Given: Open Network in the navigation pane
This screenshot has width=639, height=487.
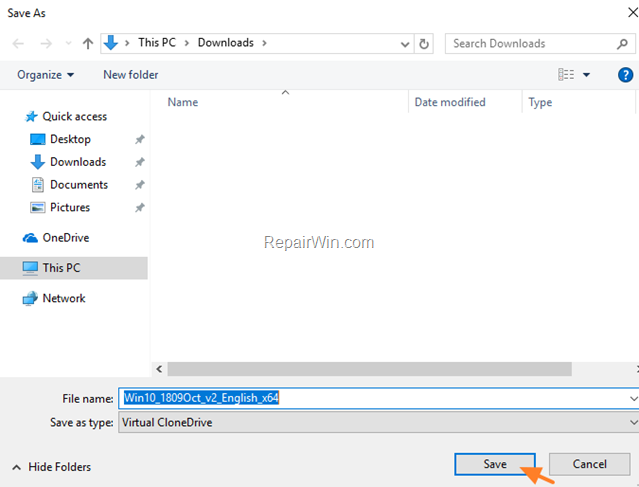Looking at the screenshot, I should click(x=64, y=298).
